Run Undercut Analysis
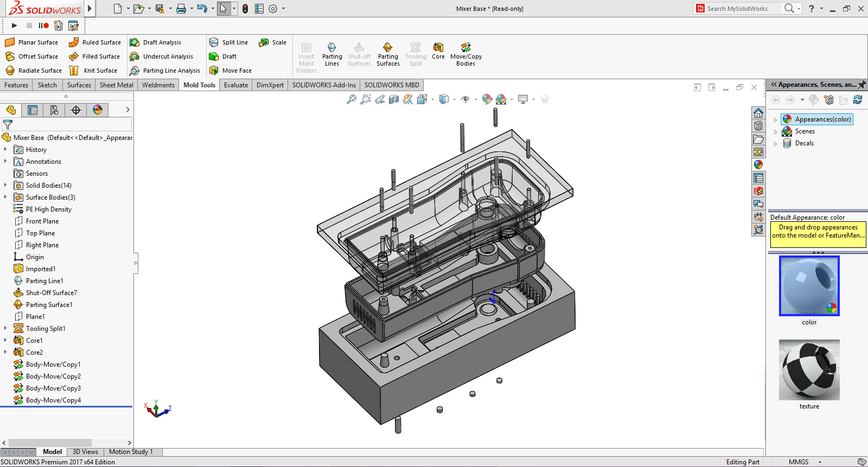 pos(162,56)
